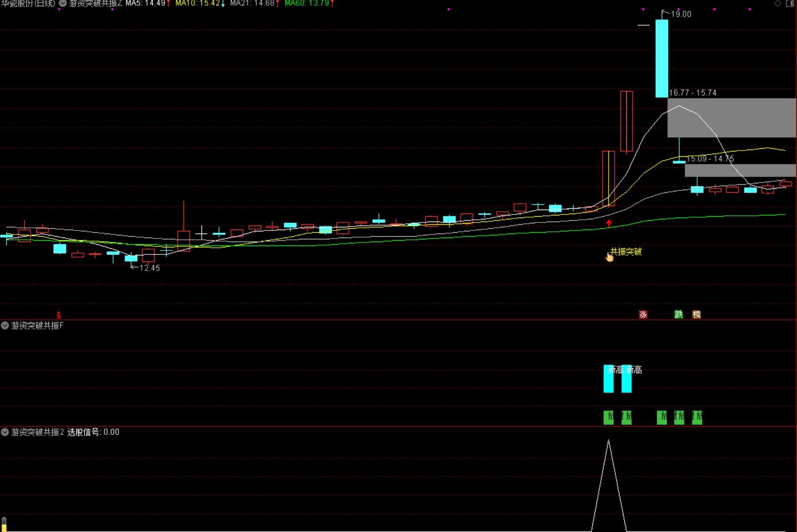Click the diamond icon at chart top-right

tap(777, 4)
